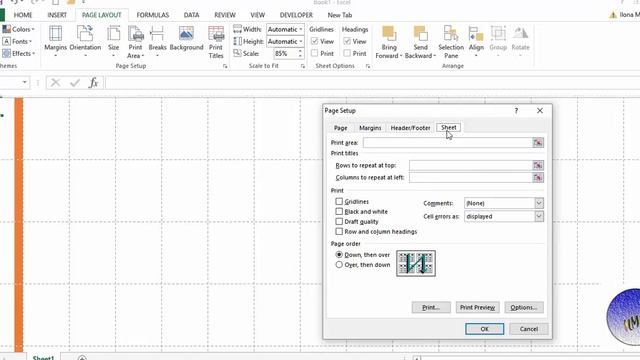
Task: Enable Row and column headings checkbox
Action: click(x=339, y=231)
